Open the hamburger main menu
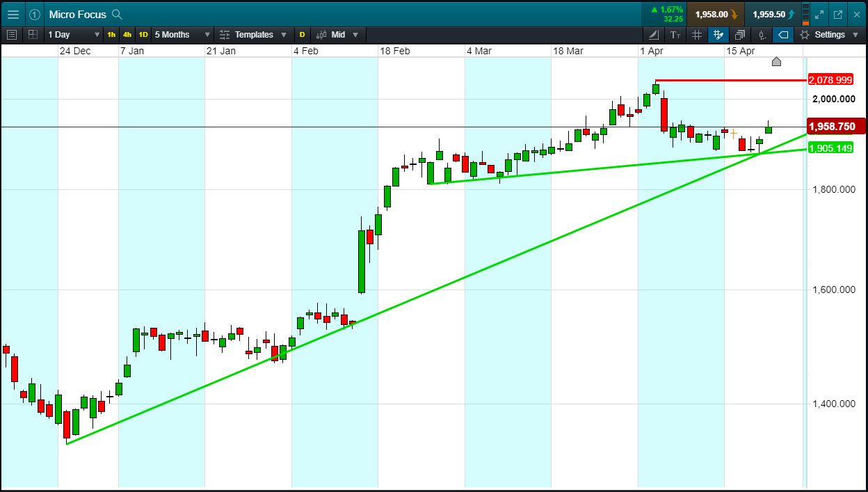 coord(13,14)
